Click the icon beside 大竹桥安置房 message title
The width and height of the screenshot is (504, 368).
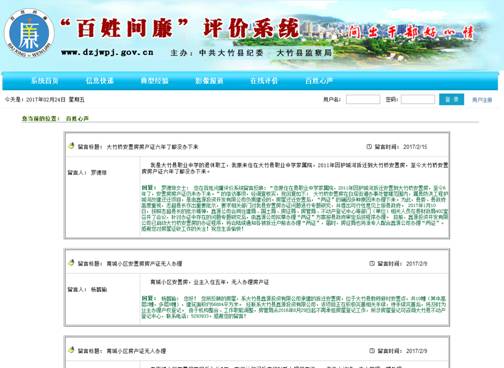(x=71, y=146)
